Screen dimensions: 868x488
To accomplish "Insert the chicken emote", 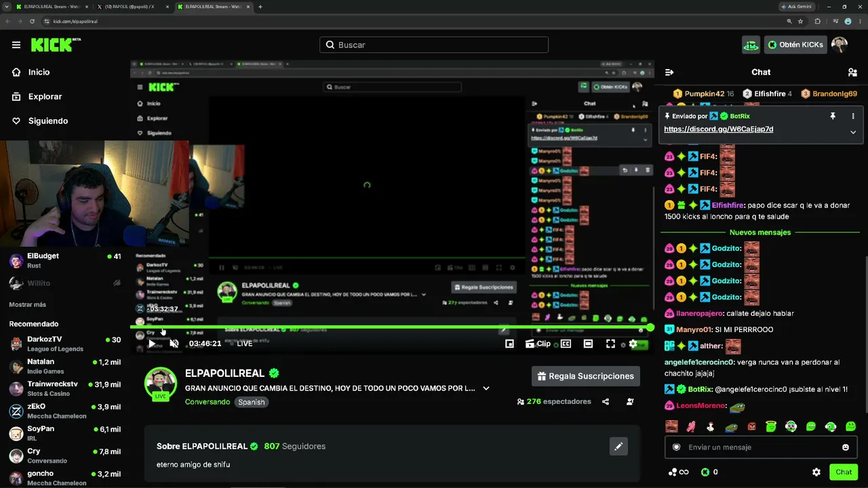I will click(x=711, y=426).
